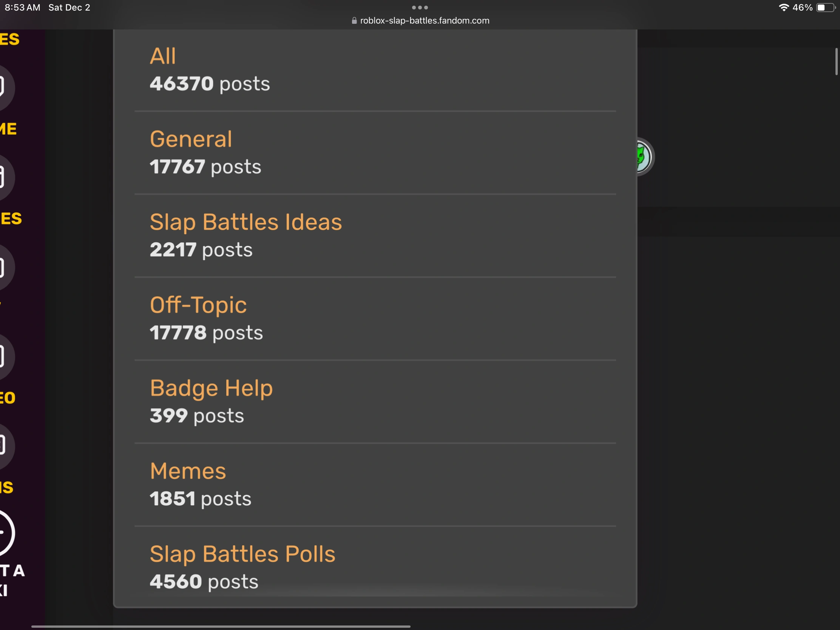Select the All posts filter
840x630 pixels.
point(163,56)
